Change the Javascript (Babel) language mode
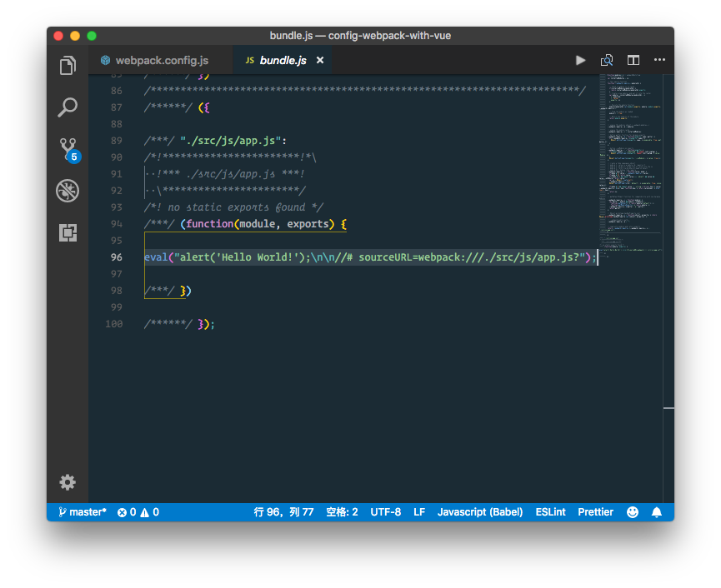 (480, 512)
